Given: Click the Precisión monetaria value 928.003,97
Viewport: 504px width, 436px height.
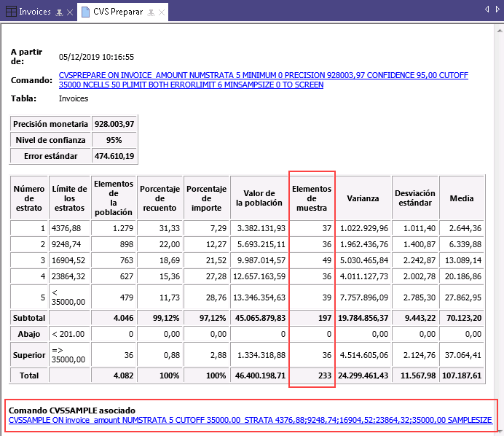Looking at the screenshot, I should coord(114,124).
